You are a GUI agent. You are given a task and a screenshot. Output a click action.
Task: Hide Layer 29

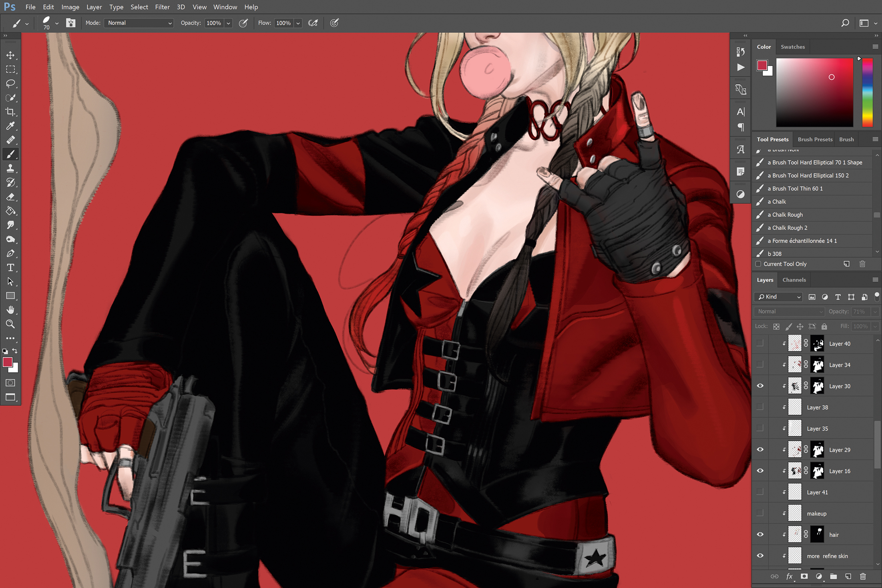760,450
